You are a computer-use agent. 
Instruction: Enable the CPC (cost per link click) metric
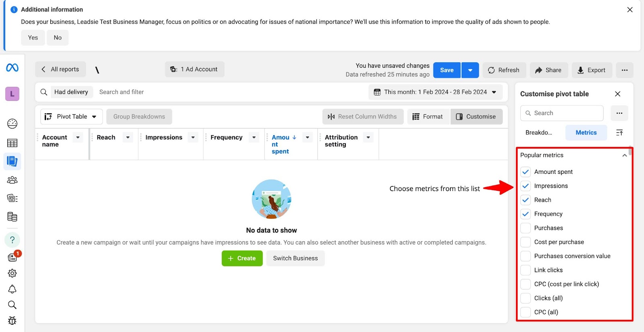[x=526, y=284]
